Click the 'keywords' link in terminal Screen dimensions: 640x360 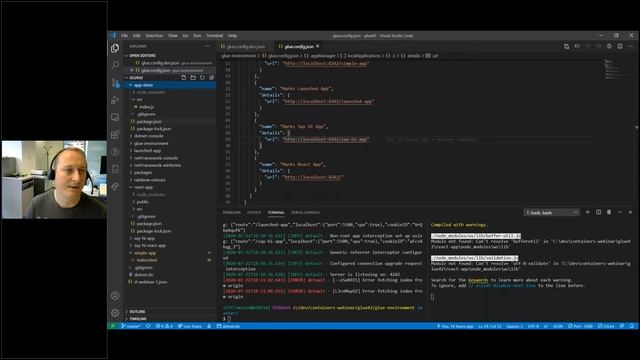pyautogui.click(x=478, y=280)
